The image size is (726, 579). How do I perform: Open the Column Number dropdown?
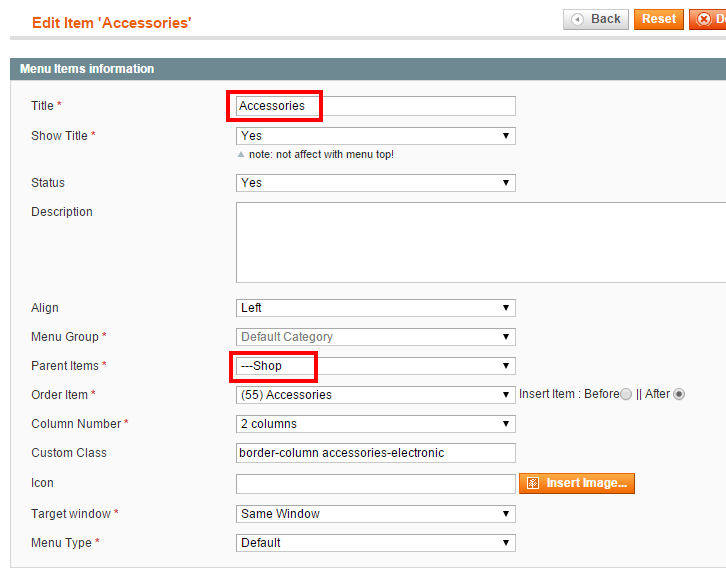coord(376,424)
